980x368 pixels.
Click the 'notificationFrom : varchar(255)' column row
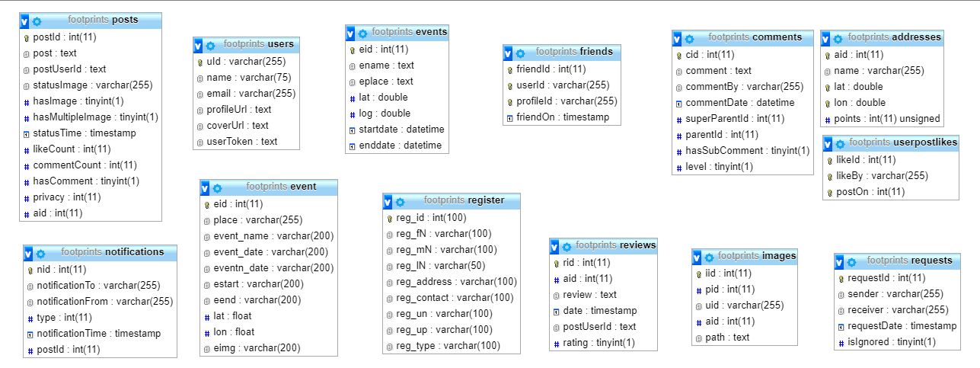click(100, 302)
